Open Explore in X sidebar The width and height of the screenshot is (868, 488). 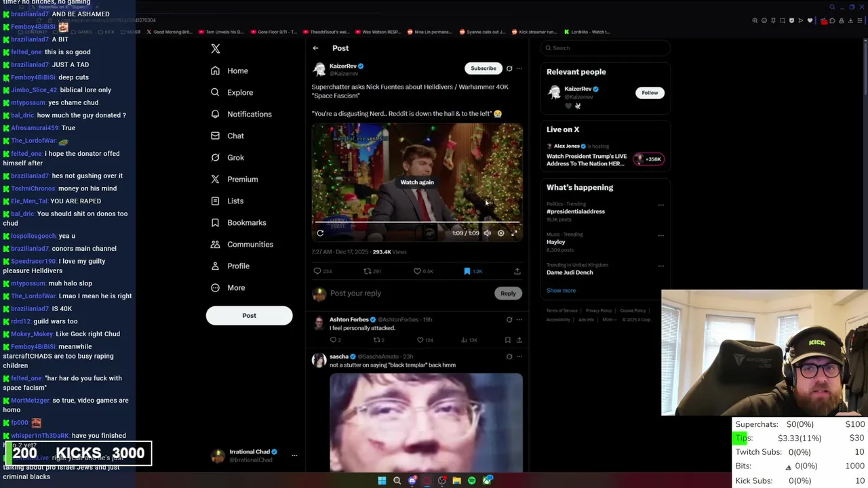tap(232, 92)
